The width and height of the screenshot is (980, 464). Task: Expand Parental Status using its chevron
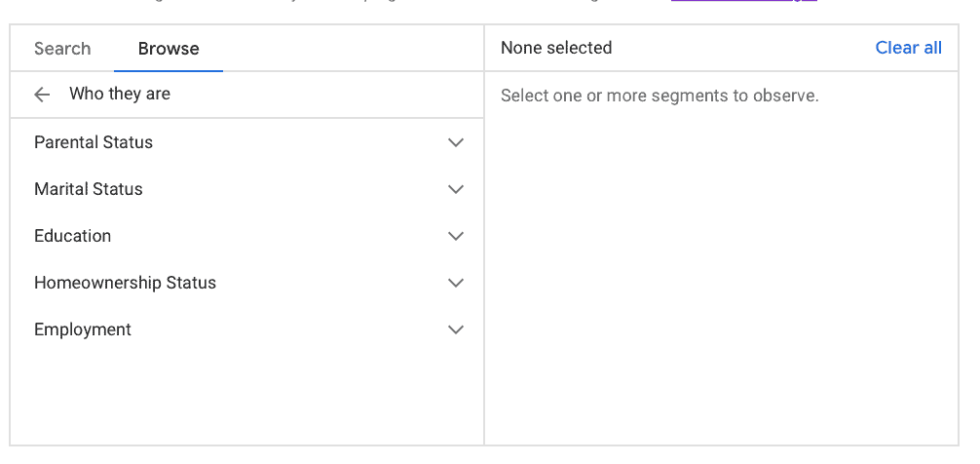[455, 142]
